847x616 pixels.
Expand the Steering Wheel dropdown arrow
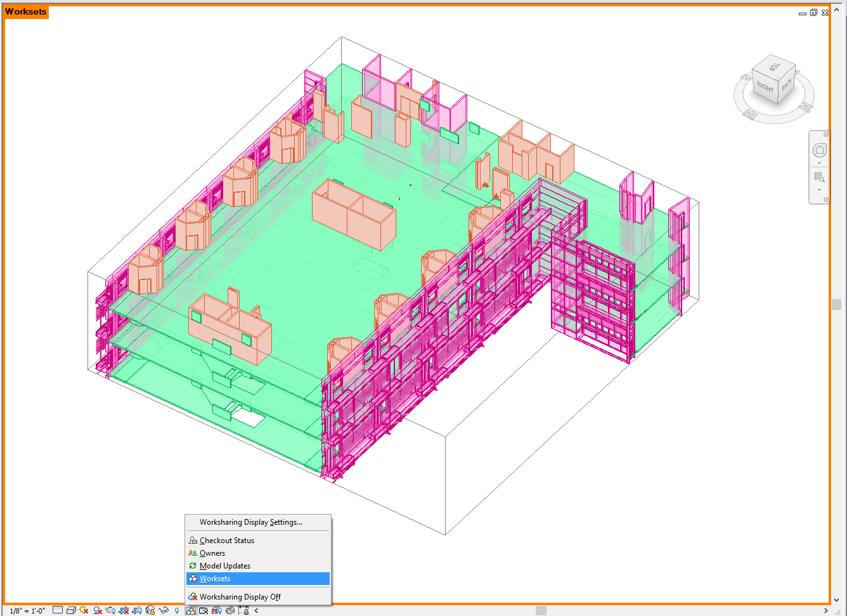(x=819, y=162)
